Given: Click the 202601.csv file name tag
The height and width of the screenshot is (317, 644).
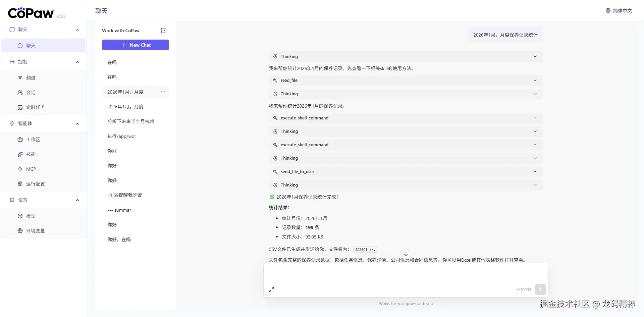Looking at the screenshot, I should [365, 250].
